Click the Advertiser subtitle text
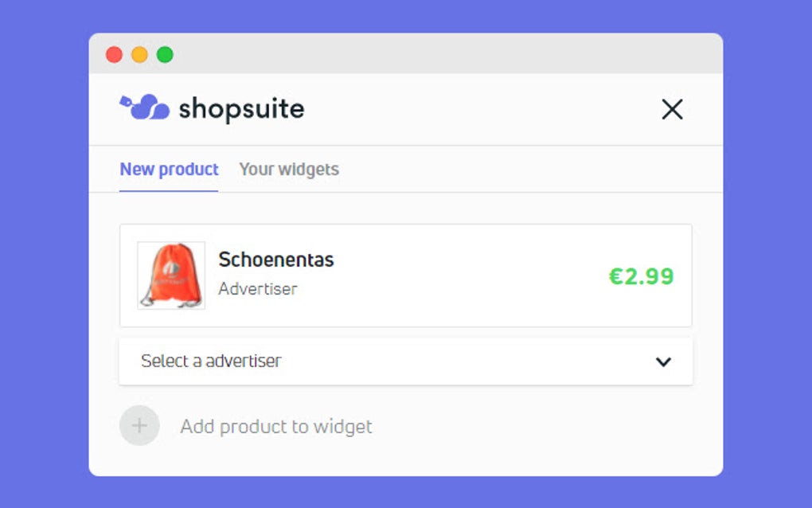The image size is (812, 508). [x=257, y=289]
